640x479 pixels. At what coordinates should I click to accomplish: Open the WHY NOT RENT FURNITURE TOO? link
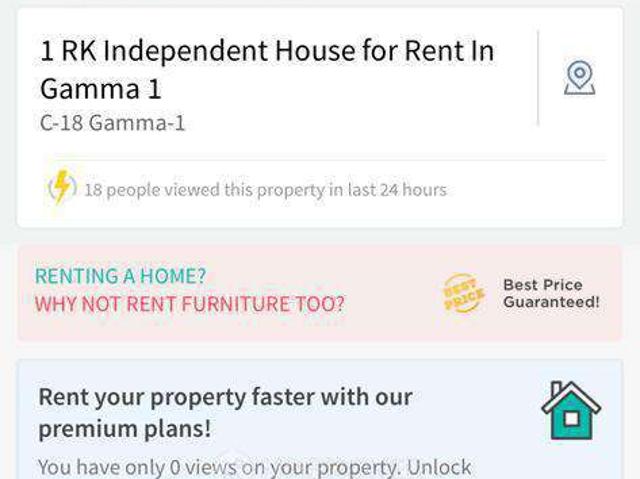pos(189,304)
